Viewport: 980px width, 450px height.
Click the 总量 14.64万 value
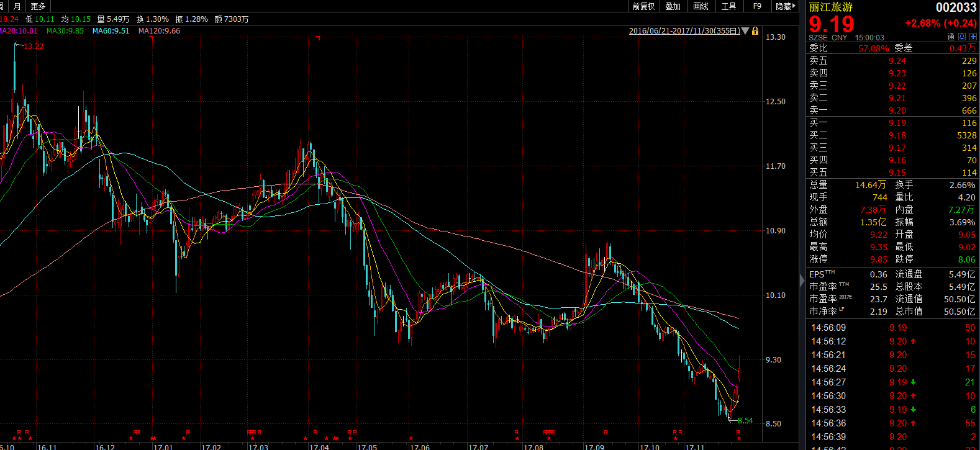point(871,185)
